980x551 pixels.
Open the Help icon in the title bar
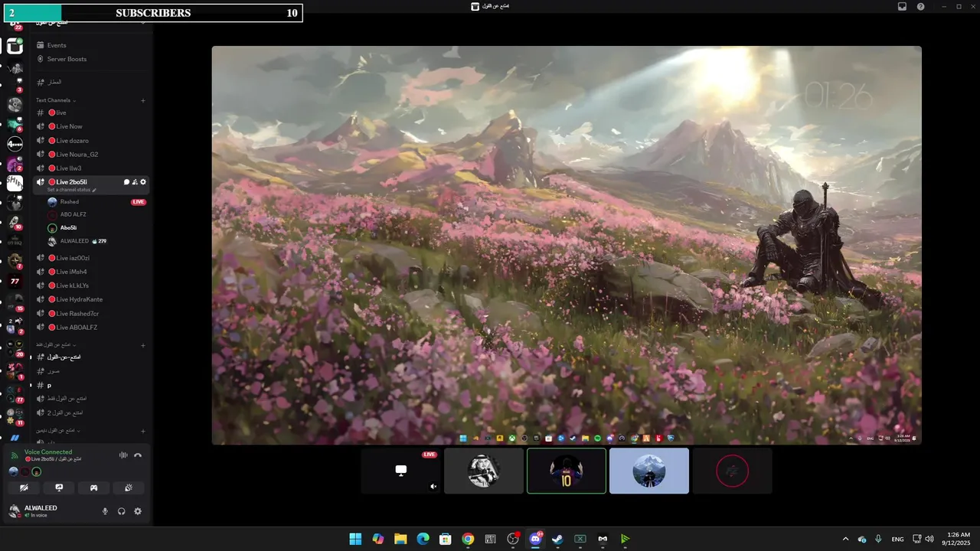pyautogui.click(x=920, y=6)
